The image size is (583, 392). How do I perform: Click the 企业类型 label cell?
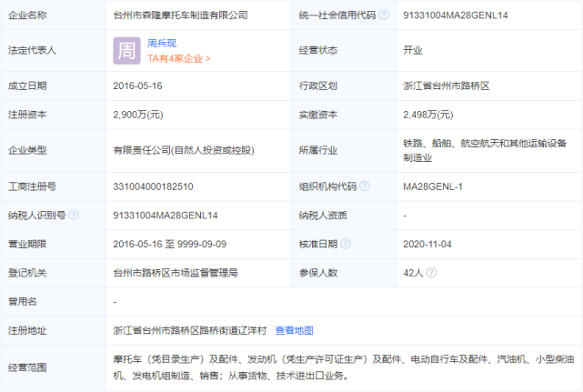pyautogui.click(x=54, y=150)
